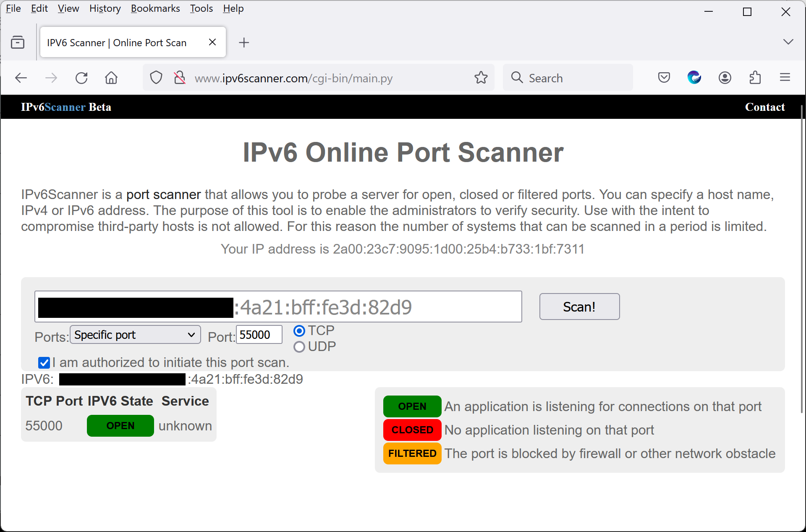
Task: Click the orange FILTERED legend label
Action: [412, 453]
